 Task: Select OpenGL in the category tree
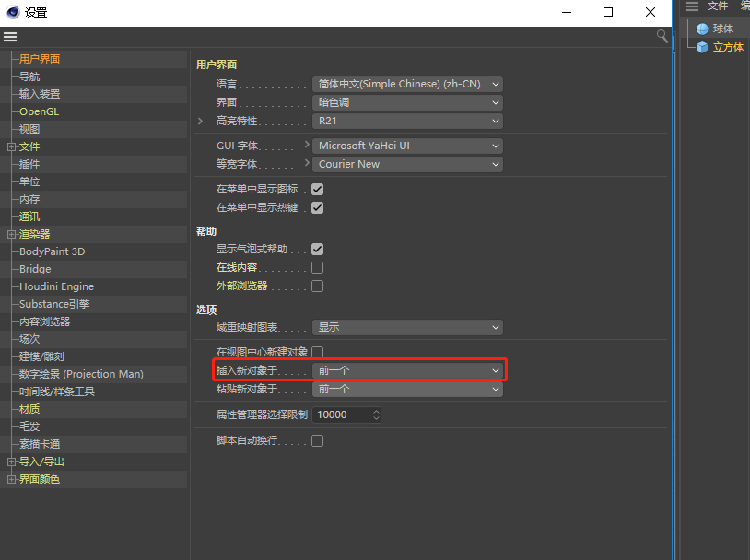pyautogui.click(x=40, y=111)
